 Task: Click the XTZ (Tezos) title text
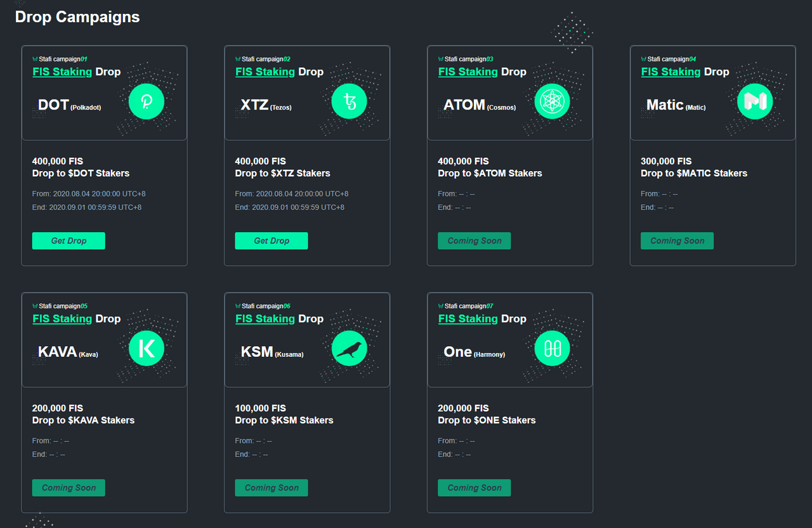point(266,105)
